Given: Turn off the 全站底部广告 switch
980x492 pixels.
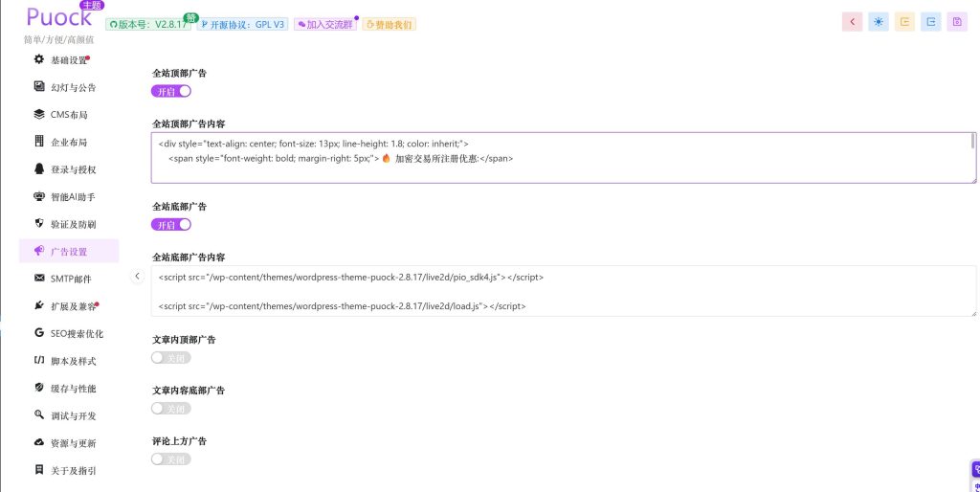Looking at the screenshot, I should (x=170, y=224).
